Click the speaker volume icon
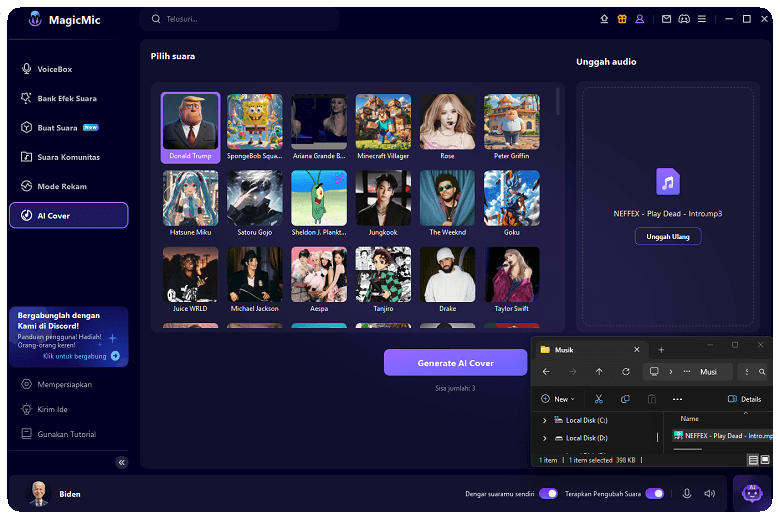The height and width of the screenshot is (520, 780). tap(709, 494)
